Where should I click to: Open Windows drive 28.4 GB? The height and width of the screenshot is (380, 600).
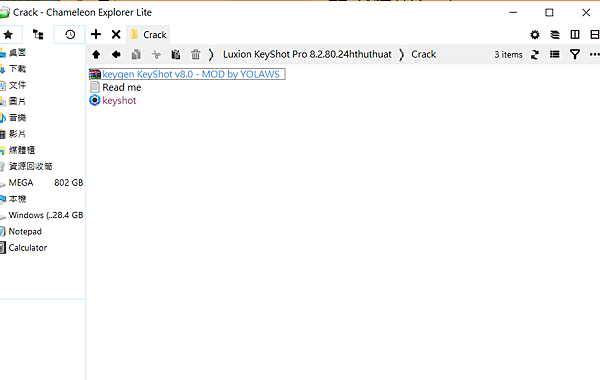42,215
